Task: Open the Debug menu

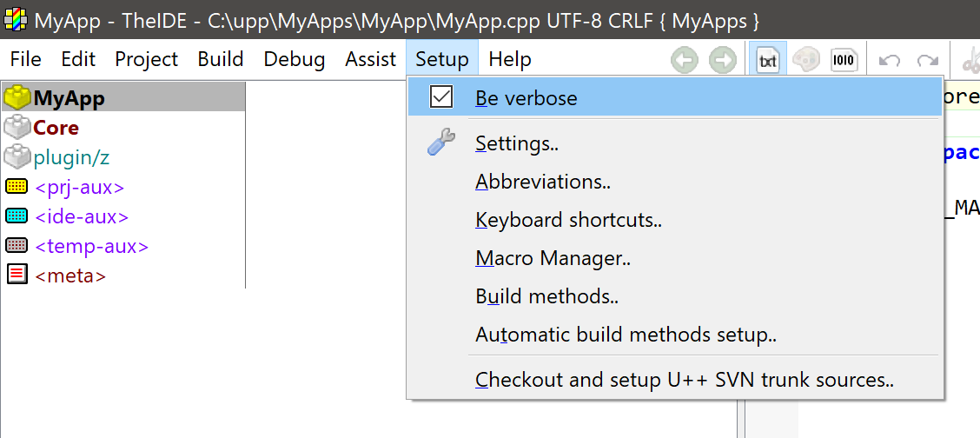Action: [294, 59]
